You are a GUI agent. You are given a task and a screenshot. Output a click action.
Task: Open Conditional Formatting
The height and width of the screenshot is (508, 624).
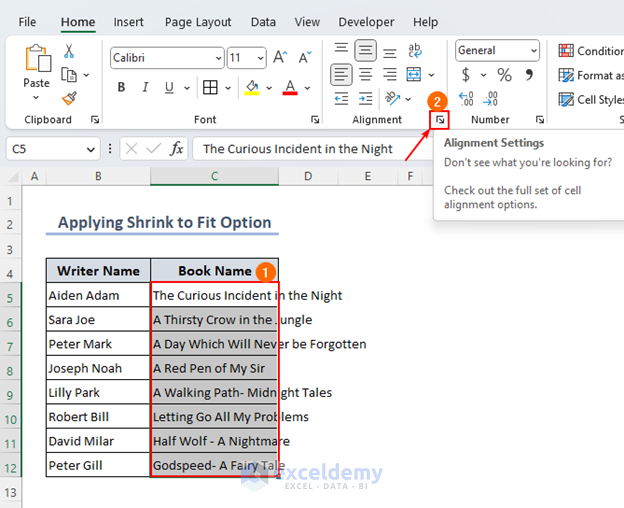[x=591, y=51]
